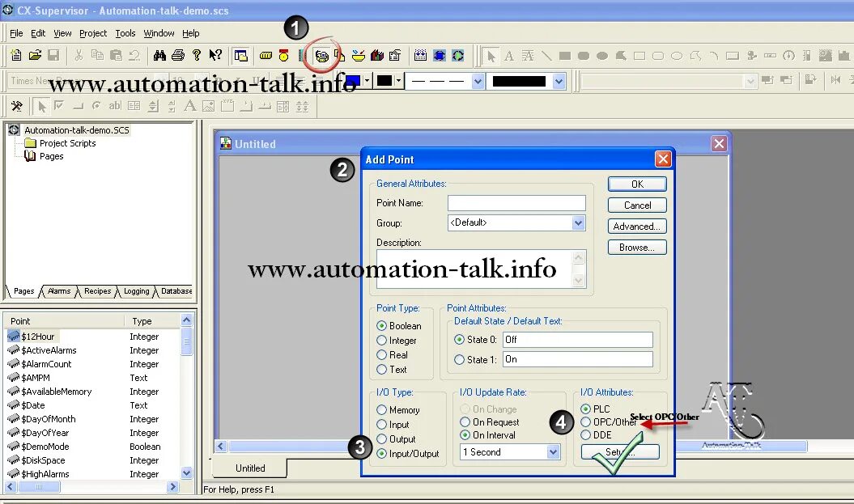The height and width of the screenshot is (504, 854).
Task: Open the black line colour dropdown arrow
Action: 399,81
